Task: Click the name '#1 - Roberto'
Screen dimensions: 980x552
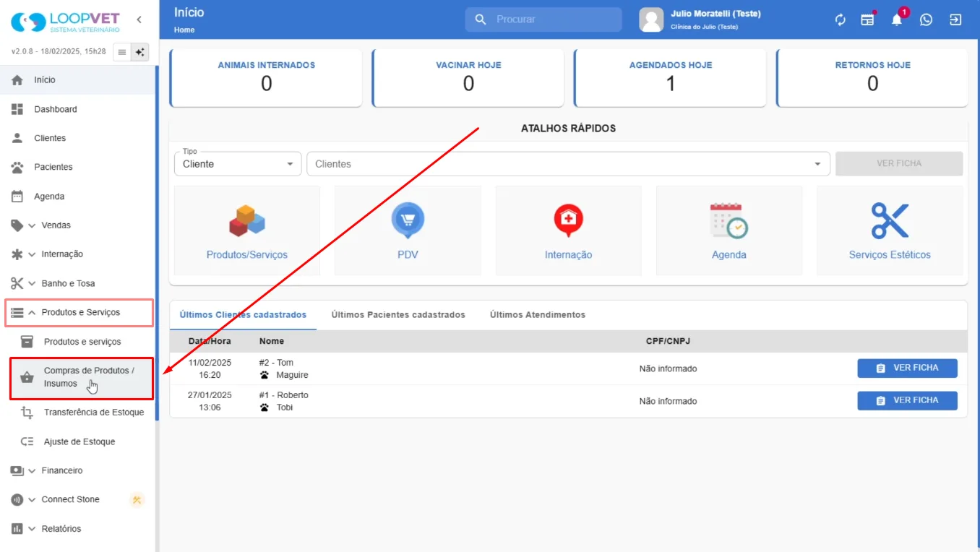Action: 283,395
